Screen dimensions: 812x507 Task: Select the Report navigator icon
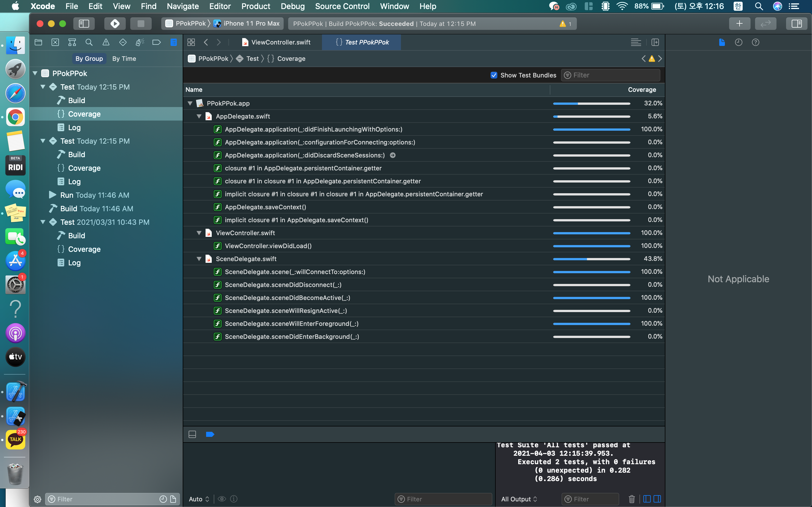pos(173,42)
